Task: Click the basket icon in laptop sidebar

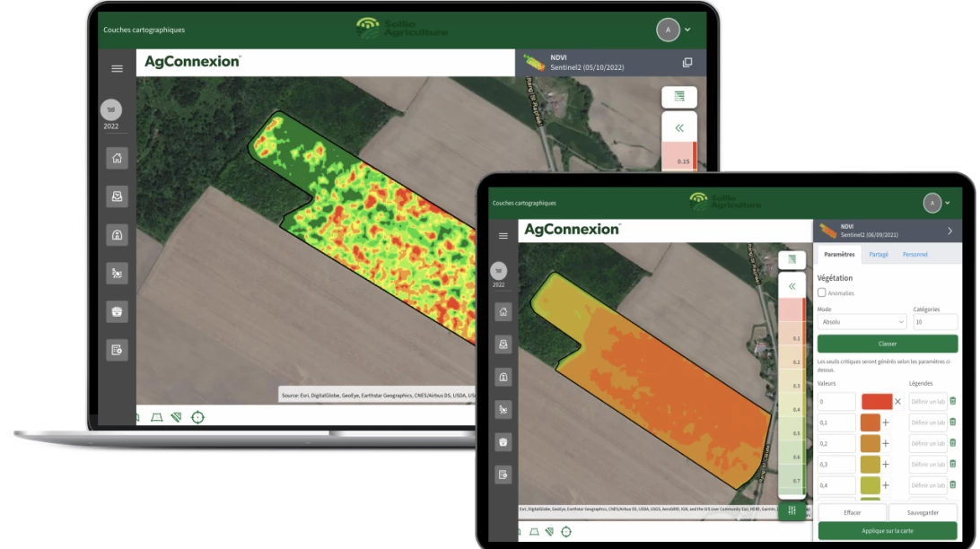Action: coord(117,311)
